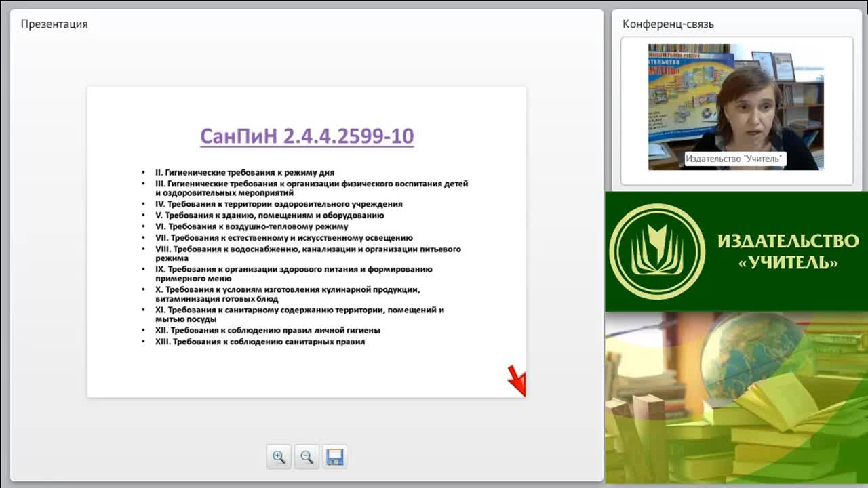Click the item V. Требования к зданию, помещениям
This screenshot has height=488, width=868.
point(270,216)
